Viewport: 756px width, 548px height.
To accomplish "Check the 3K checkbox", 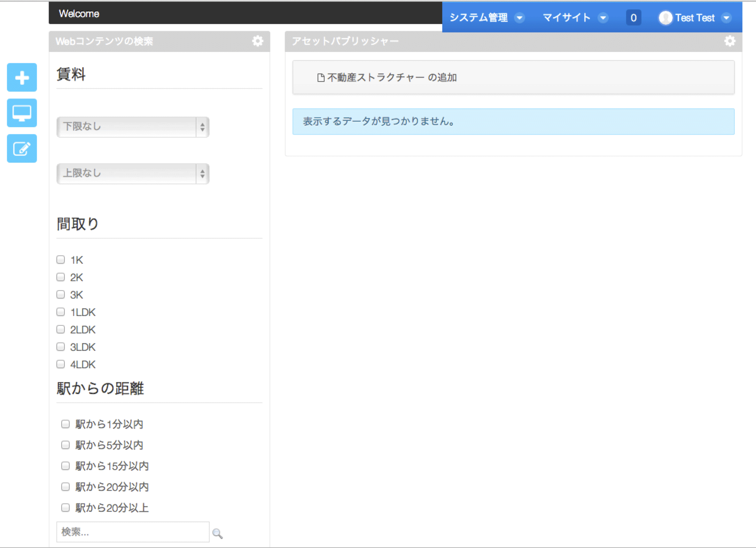I will click(61, 294).
